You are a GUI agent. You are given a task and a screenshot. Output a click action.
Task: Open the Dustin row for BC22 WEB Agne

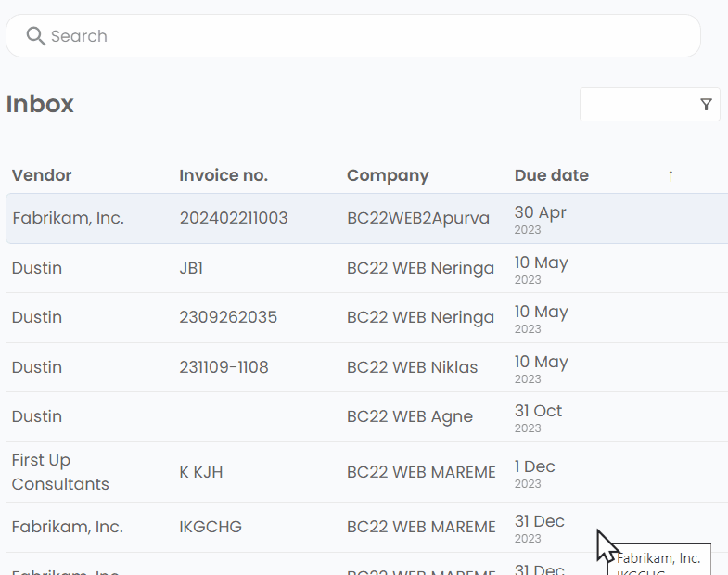coord(367,416)
